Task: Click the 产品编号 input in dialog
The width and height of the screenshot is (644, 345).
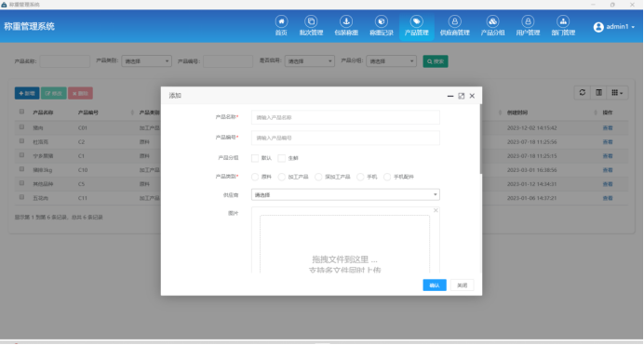Action: (x=345, y=138)
